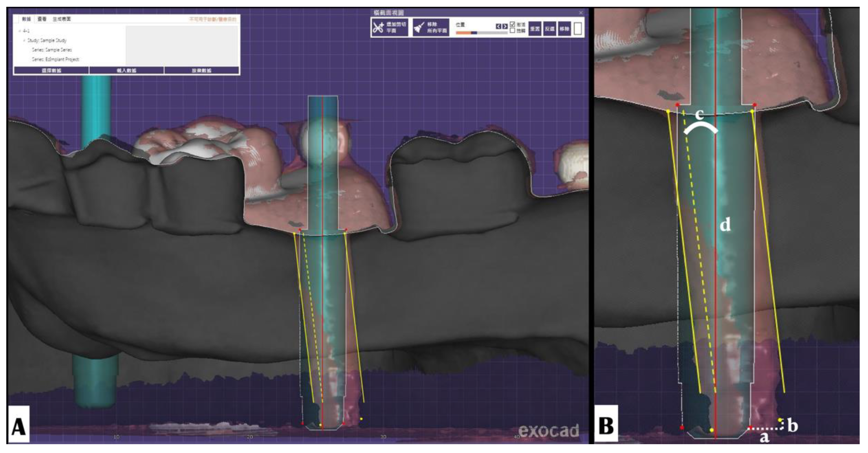Switch to the second tab in data panel
The height and width of the screenshot is (453, 868).
click(x=42, y=19)
